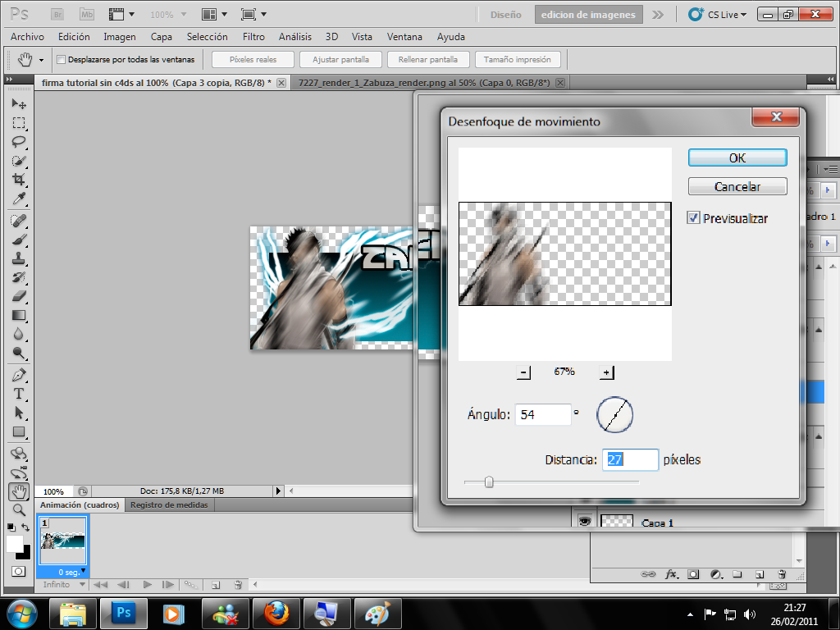Toggle Quick Mask mode icon
The image size is (840, 630).
(x=18, y=572)
